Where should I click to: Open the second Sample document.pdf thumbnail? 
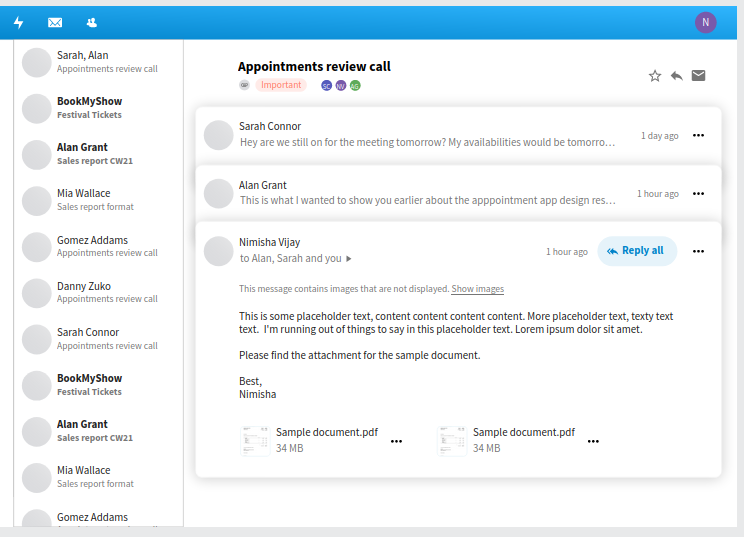452,441
